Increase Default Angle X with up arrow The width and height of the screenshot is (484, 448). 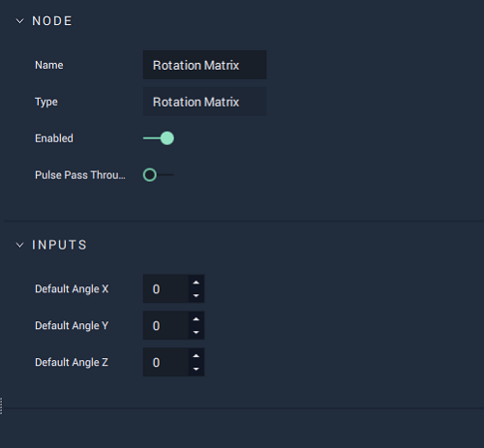pos(197,283)
